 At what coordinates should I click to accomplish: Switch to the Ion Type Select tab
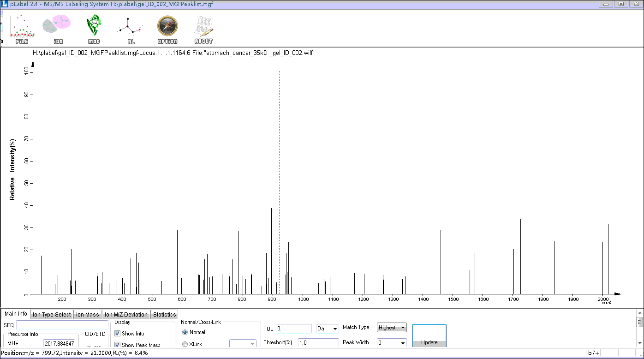click(52, 315)
